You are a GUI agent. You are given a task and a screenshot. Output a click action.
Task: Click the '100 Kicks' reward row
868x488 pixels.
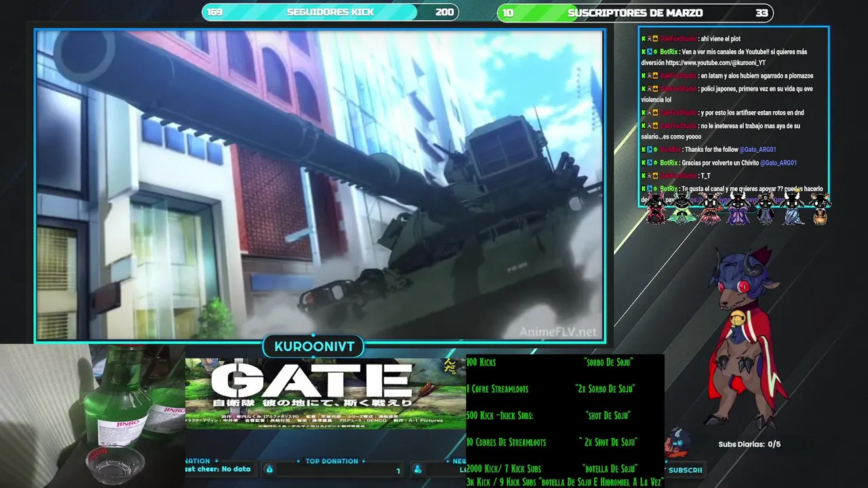click(550, 363)
